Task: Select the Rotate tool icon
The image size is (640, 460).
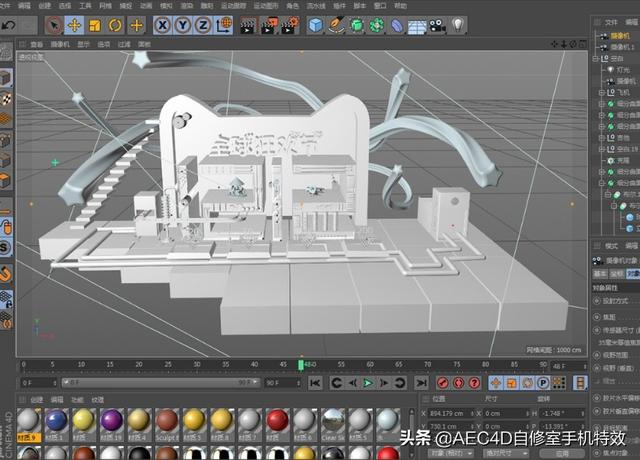Action: coord(116,26)
